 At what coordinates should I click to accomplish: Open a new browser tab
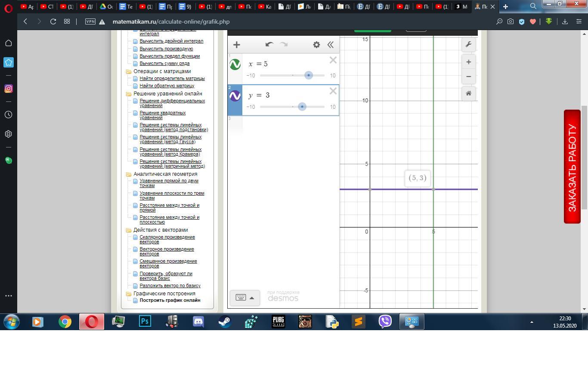[505, 6]
